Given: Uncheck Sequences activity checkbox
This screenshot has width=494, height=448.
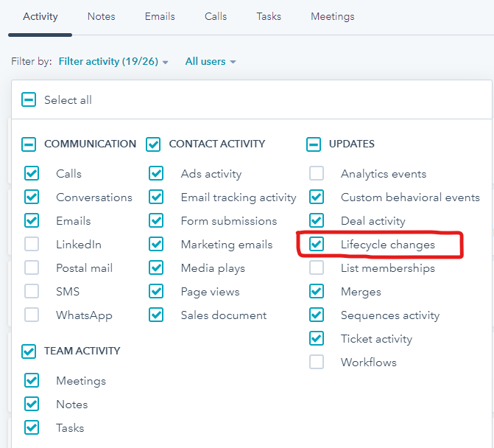Looking at the screenshot, I should pos(317,315).
